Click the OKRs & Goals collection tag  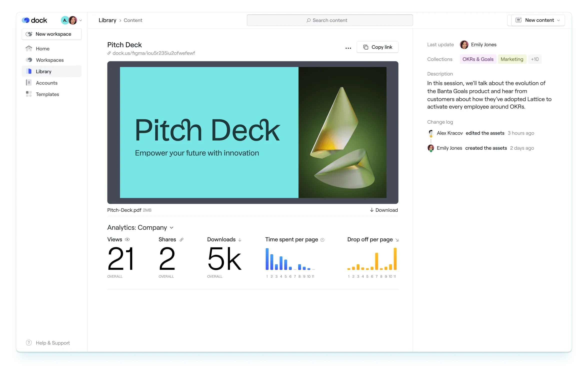point(478,59)
